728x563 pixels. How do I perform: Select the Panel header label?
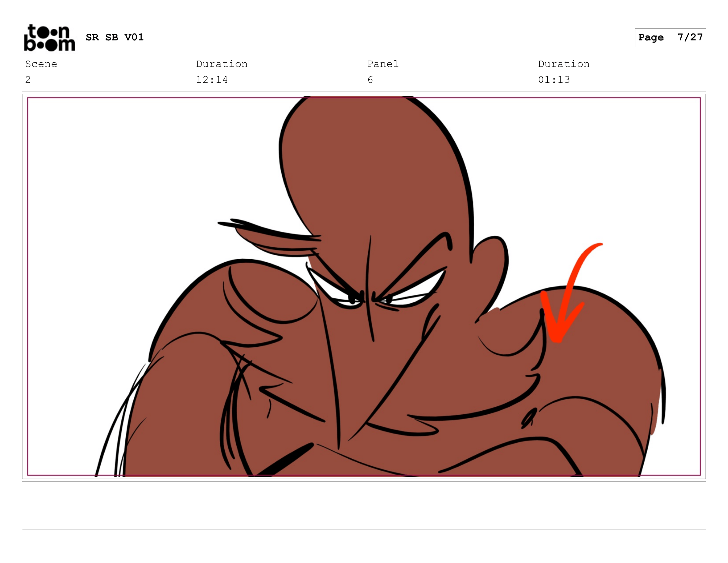[383, 64]
